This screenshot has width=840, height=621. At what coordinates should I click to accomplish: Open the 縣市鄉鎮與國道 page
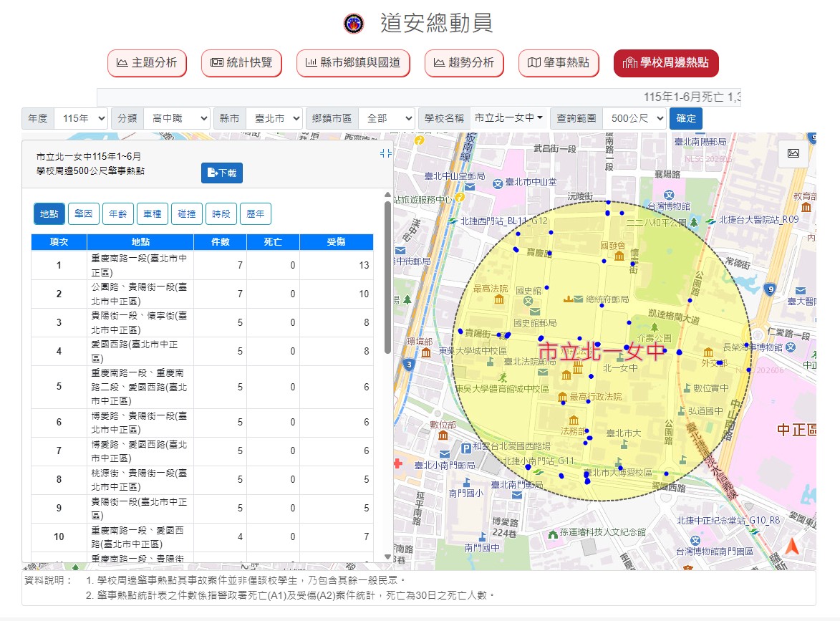point(353,63)
